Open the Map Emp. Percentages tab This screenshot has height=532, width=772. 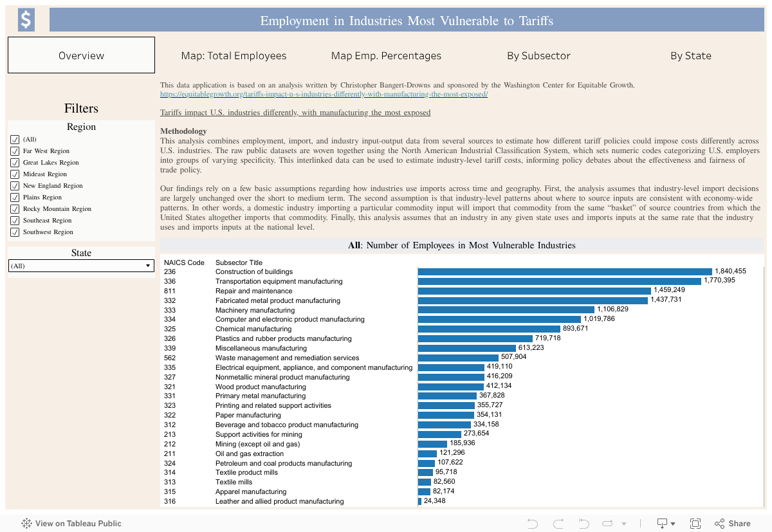(386, 55)
